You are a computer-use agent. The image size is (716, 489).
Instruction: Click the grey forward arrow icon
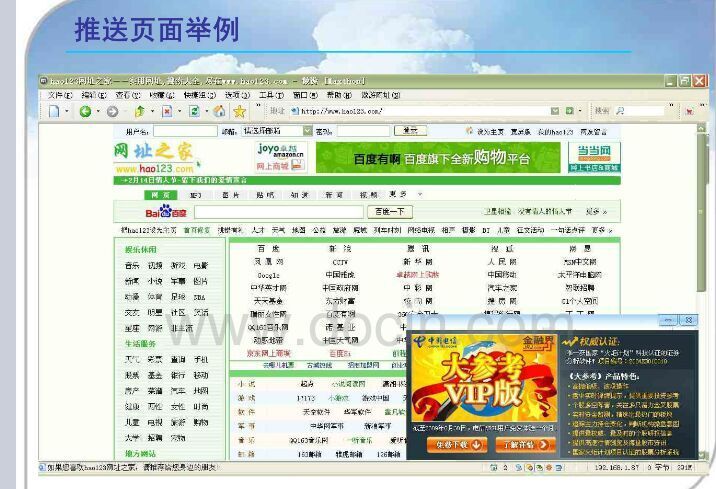(x=112, y=111)
